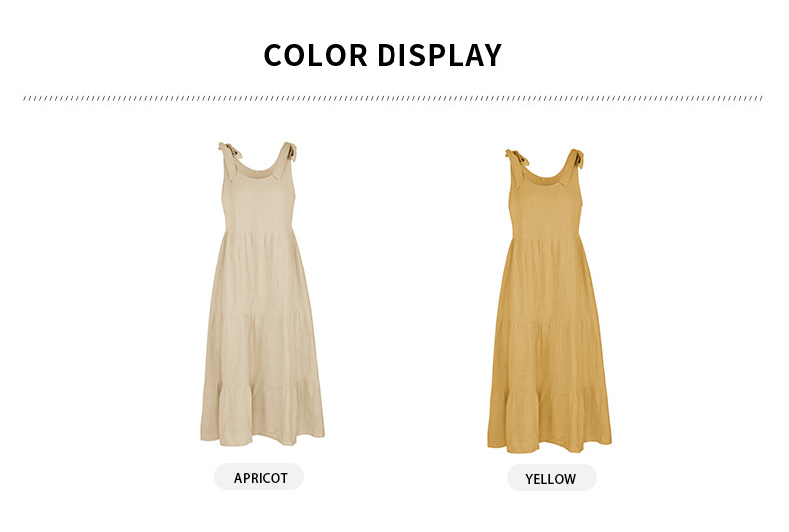The width and height of the screenshot is (789, 532).
Task: Click the word COLOR in the heading
Action: [316, 55]
